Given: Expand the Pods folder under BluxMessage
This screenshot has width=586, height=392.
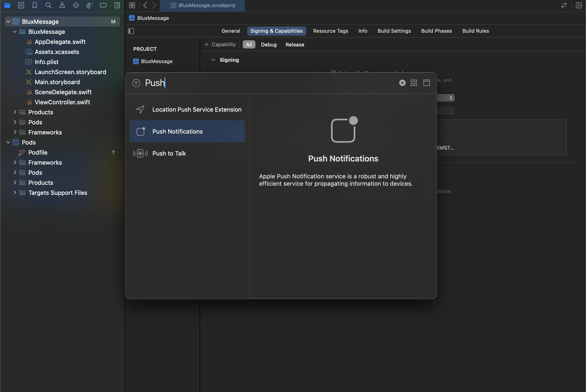Looking at the screenshot, I should [x=15, y=122].
